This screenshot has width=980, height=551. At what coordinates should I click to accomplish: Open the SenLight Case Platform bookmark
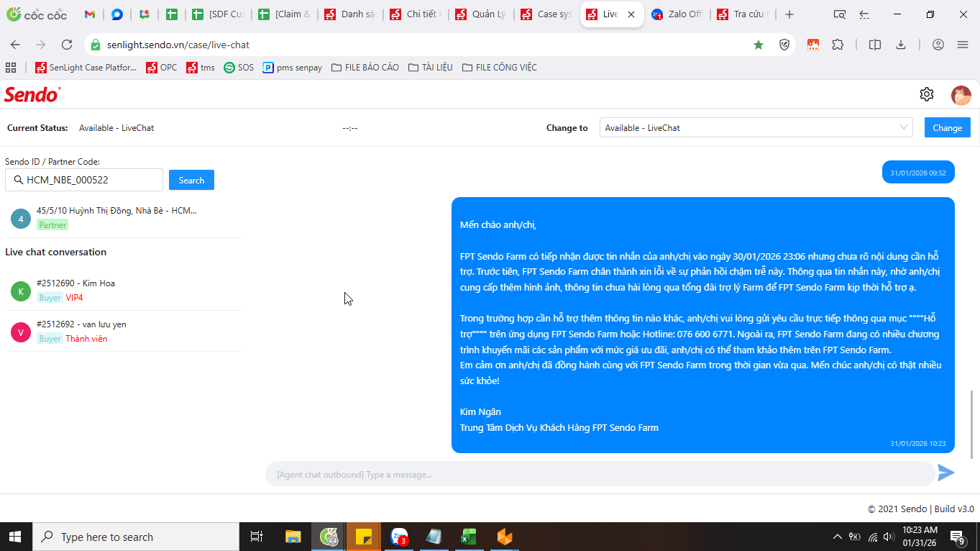[x=86, y=68]
